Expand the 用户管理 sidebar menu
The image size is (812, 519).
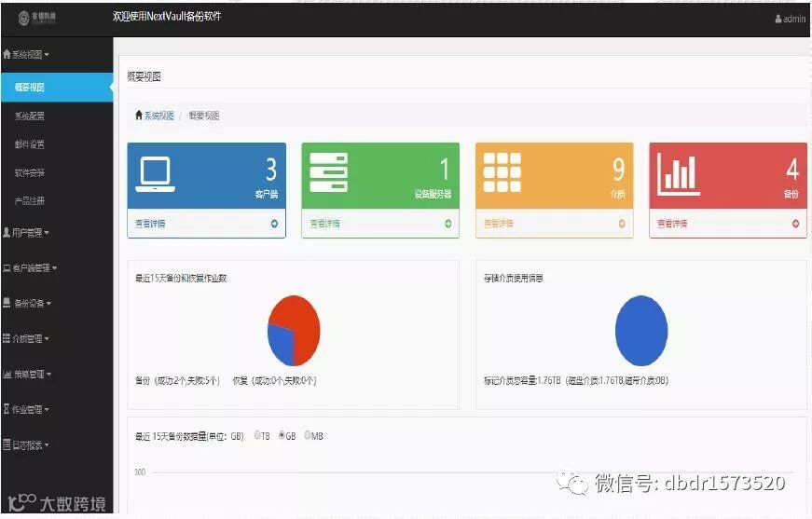[26, 233]
